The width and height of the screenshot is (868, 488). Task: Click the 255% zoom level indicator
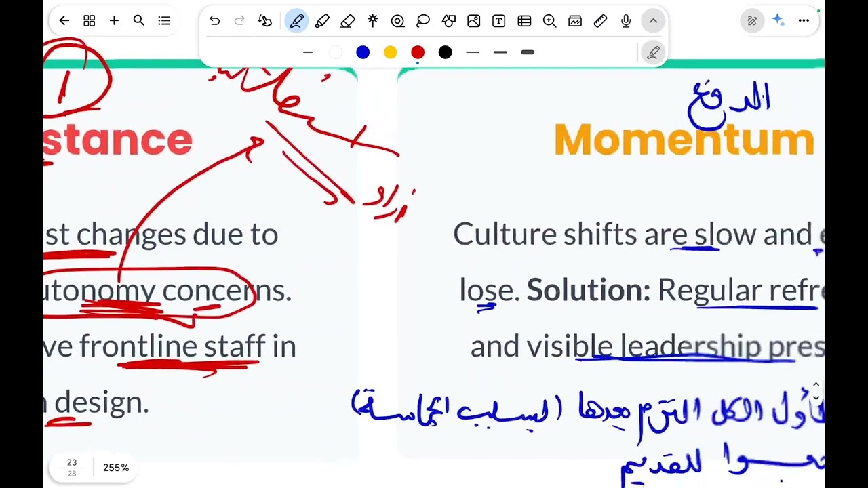pos(116,468)
